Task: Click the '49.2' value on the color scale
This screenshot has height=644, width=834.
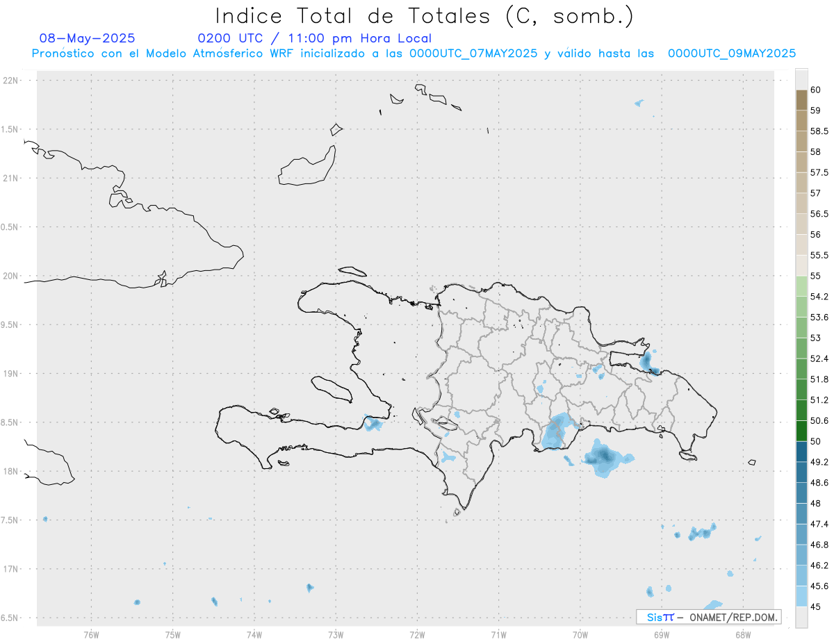Action: point(819,462)
